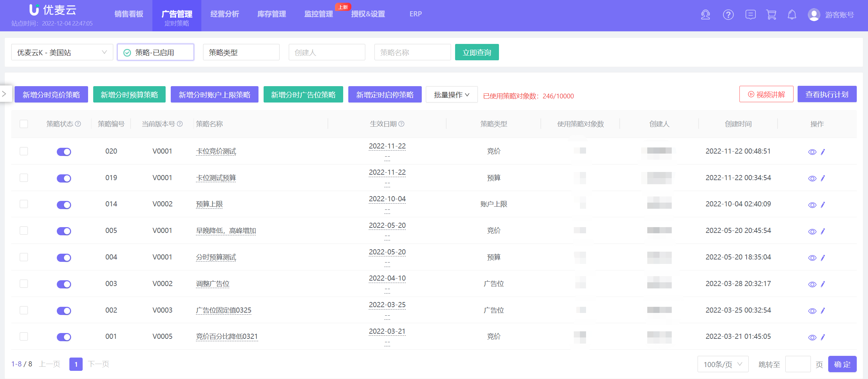The height and width of the screenshot is (379, 868).
Task: View strategy 020 via eye icon
Action: click(812, 152)
